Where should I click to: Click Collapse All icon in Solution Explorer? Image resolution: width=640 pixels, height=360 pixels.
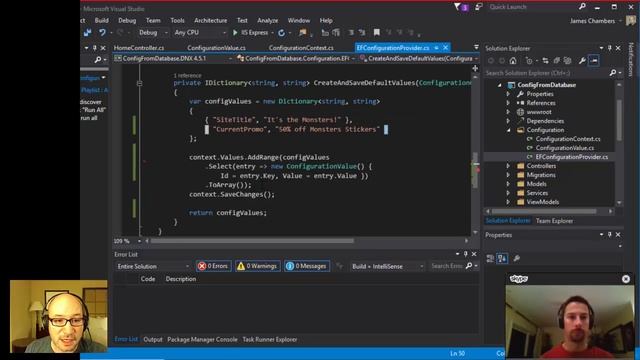click(556, 61)
